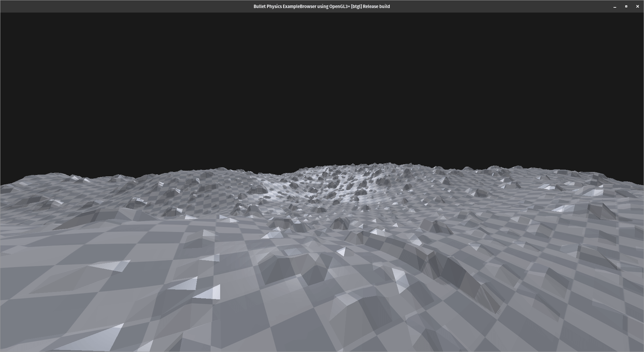Close the Bullet Physics ExampleBrowser window
Viewport: 644px width, 352px height.
coord(637,6)
